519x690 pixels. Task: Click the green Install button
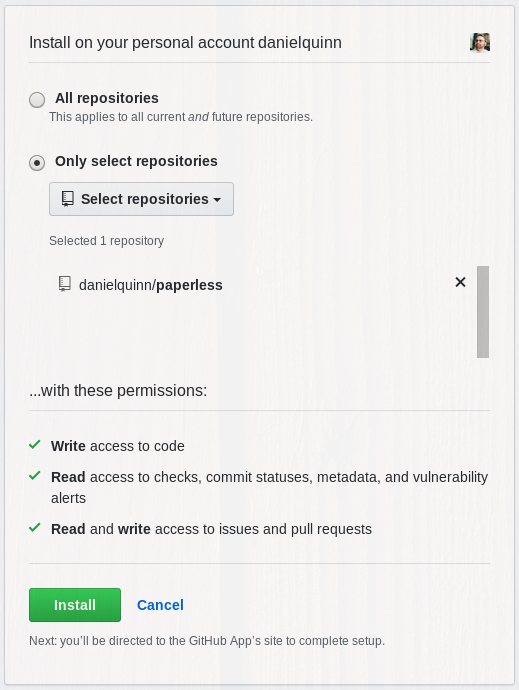[x=75, y=605]
